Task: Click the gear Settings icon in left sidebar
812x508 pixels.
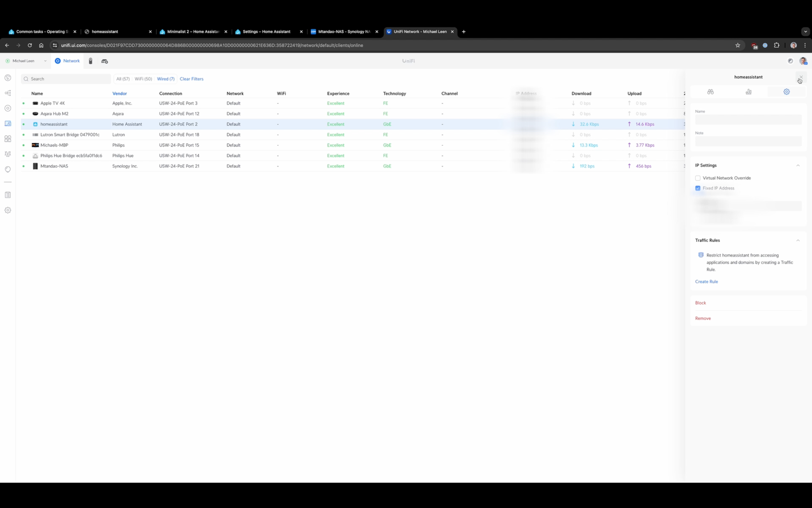Action: tap(8, 210)
